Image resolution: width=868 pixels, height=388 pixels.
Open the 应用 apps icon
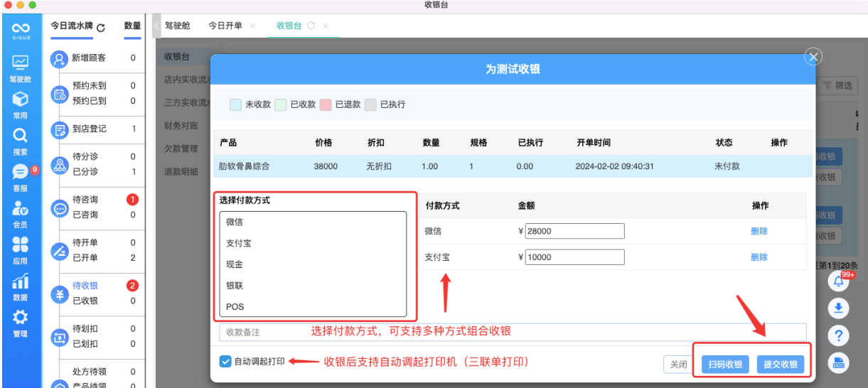pyautogui.click(x=20, y=244)
